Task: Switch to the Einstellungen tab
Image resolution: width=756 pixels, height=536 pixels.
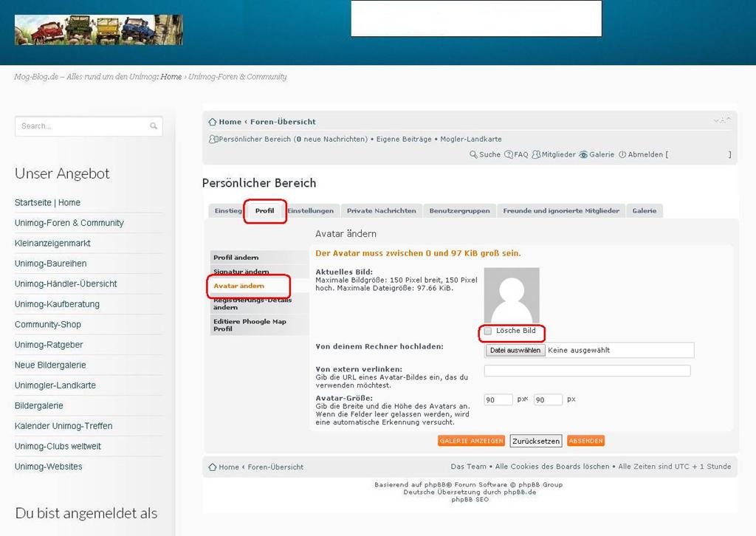Action: 311,211
